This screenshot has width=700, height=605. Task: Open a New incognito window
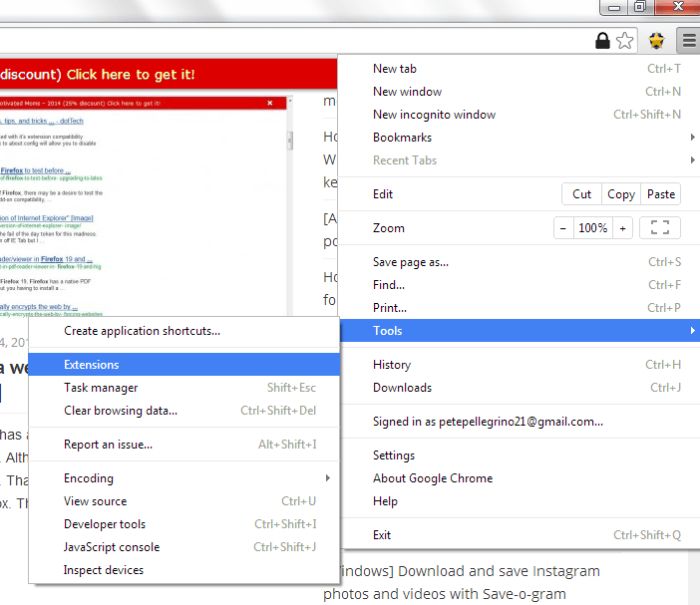pos(434,115)
